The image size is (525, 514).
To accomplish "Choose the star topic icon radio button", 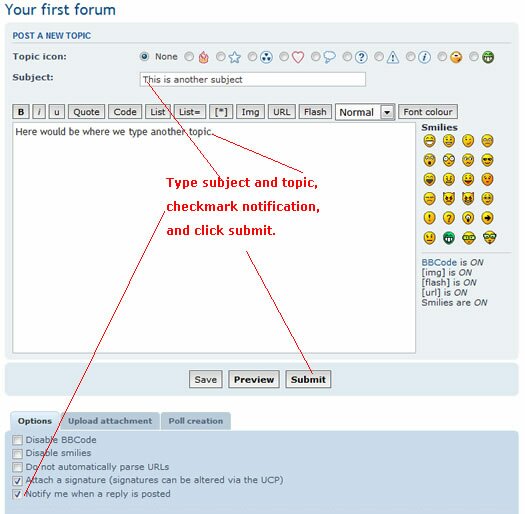I will (221, 57).
